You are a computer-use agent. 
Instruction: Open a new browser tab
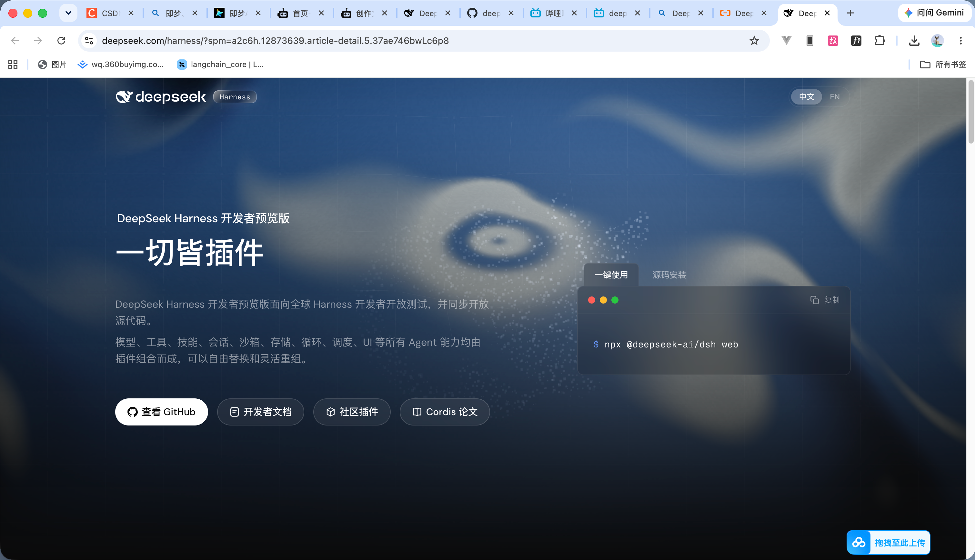pos(850,13)
